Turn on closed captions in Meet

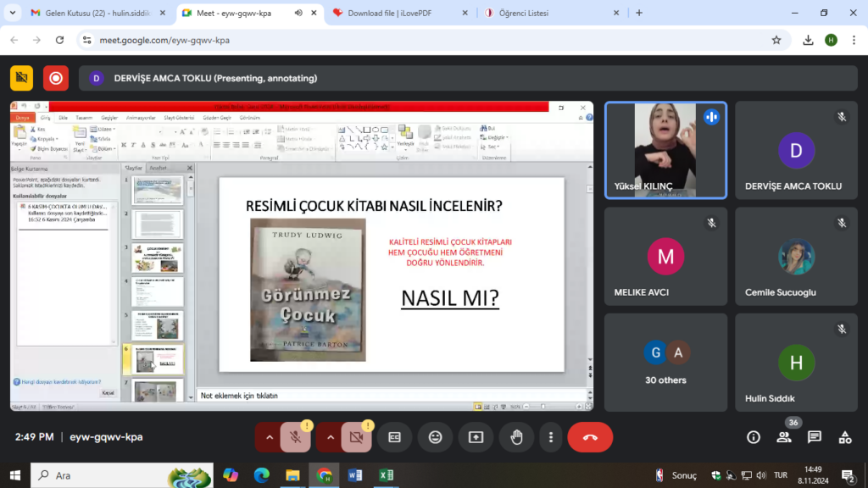(x=394, y=437)
